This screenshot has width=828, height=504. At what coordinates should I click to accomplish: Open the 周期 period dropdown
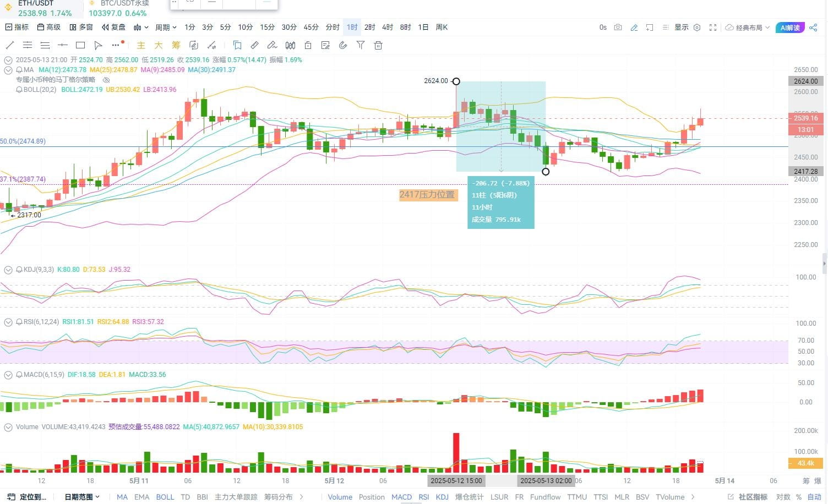pyautogui.click(x=166, y=27)
